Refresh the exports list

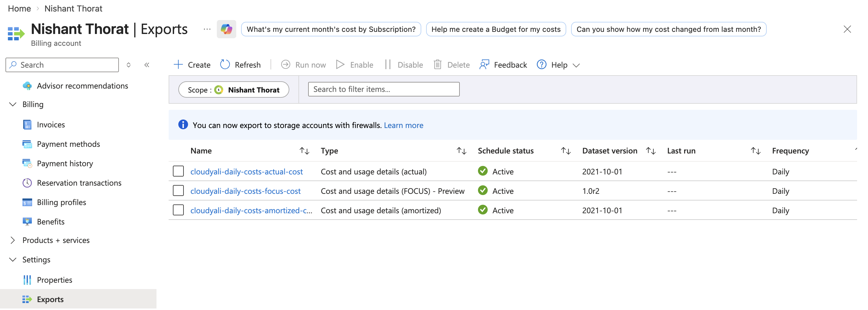[x=241, y=64]
